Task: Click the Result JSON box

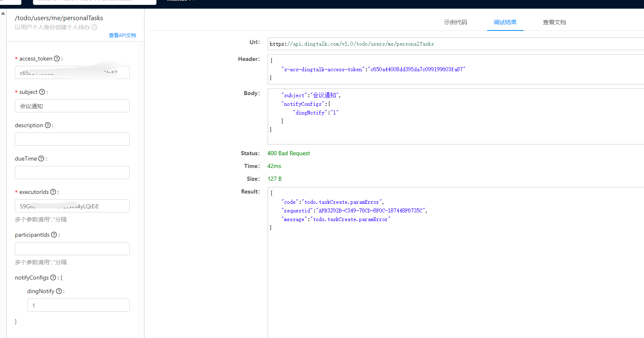Action: (456, 262)
